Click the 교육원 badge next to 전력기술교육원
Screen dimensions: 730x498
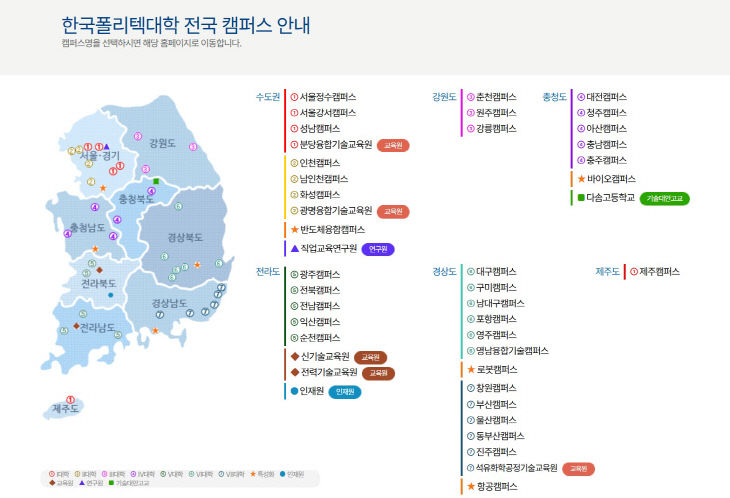(x=378, y=373)
